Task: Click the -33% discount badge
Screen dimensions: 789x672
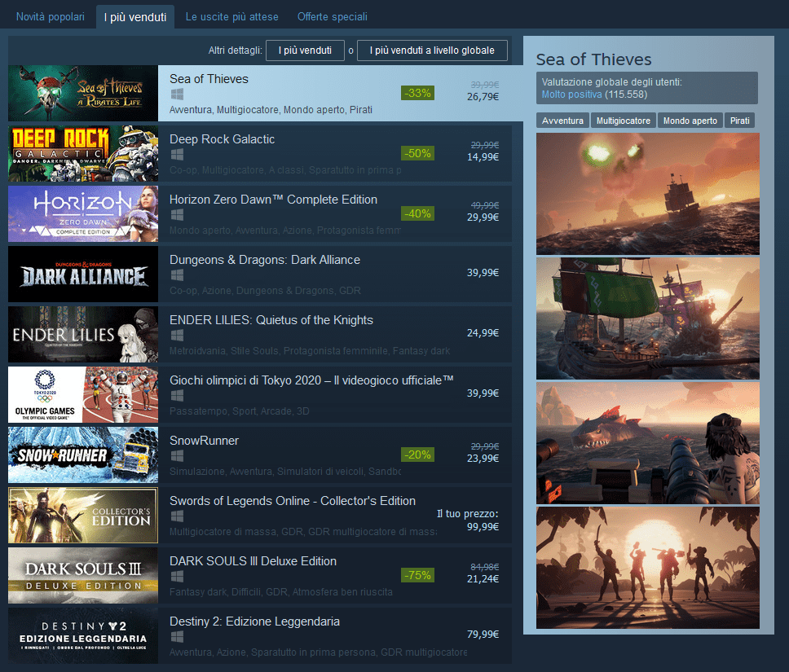Action: 417,93
